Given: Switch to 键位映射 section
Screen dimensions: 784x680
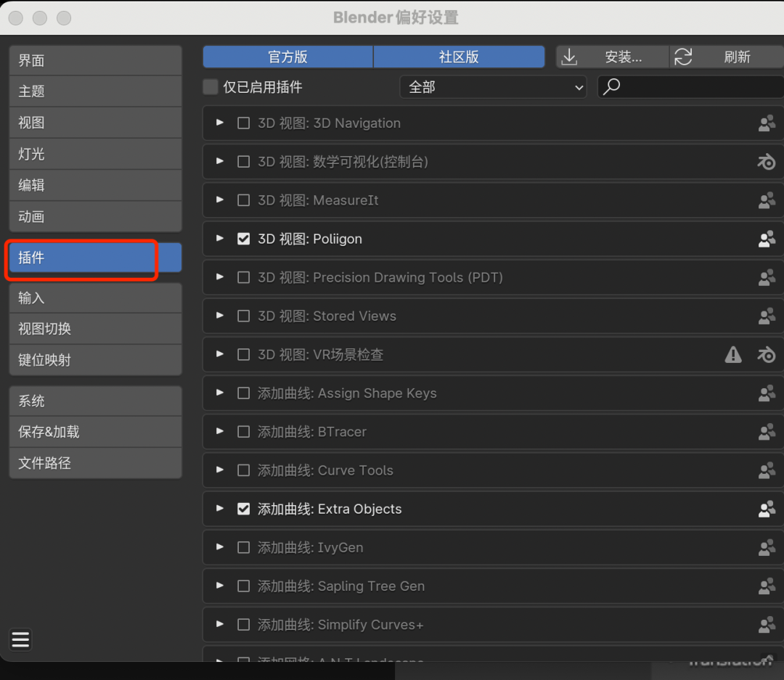Looking at the screenshot, I should (95, 360).
